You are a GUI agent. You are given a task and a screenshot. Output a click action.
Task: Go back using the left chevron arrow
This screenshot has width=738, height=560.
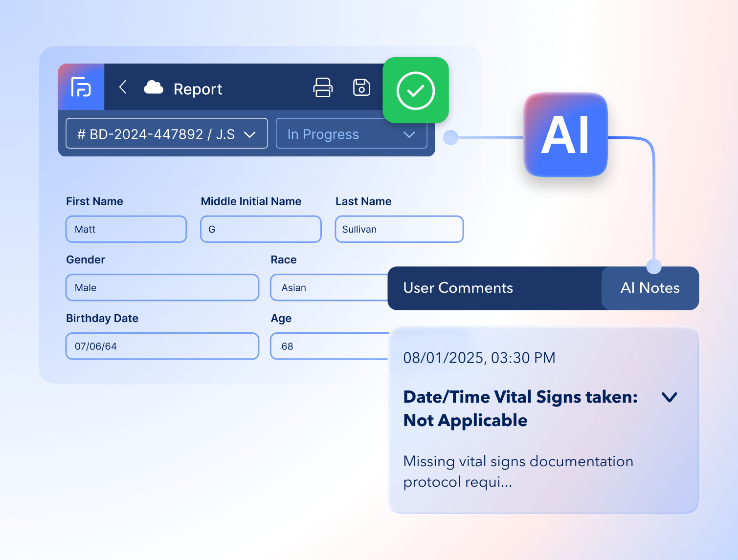pos(123,87)
